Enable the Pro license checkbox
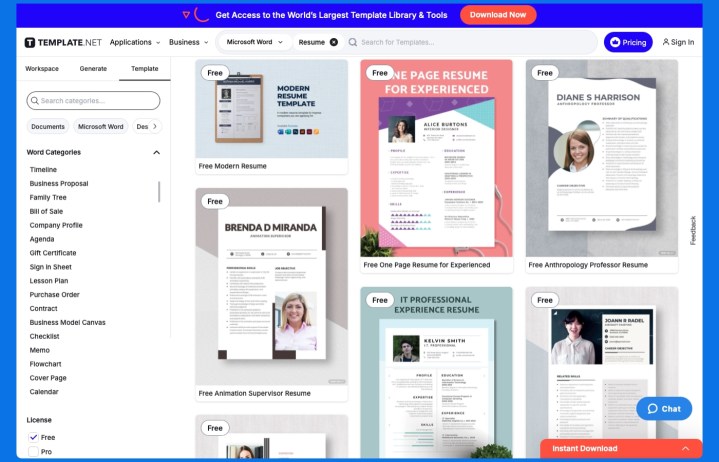 [33, 452]
